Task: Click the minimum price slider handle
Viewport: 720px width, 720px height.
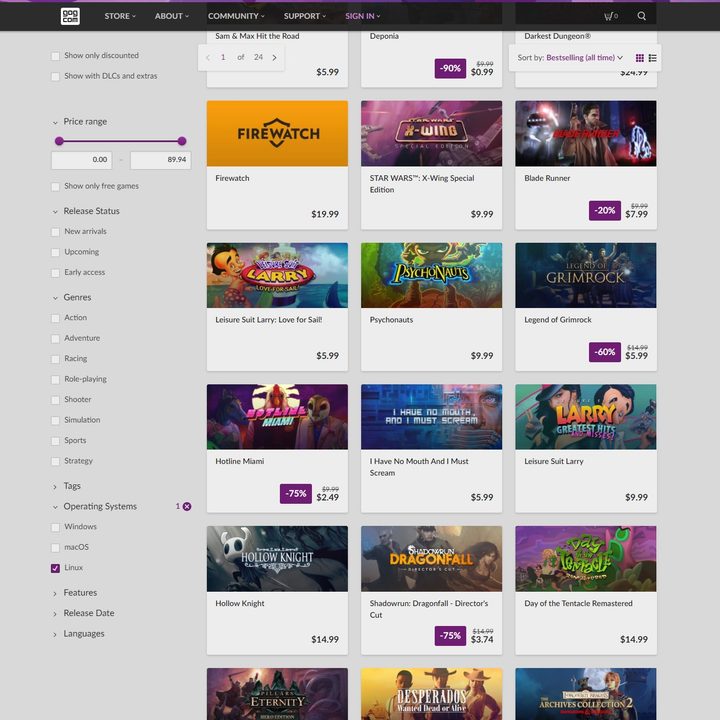Action: pos(59,141)
